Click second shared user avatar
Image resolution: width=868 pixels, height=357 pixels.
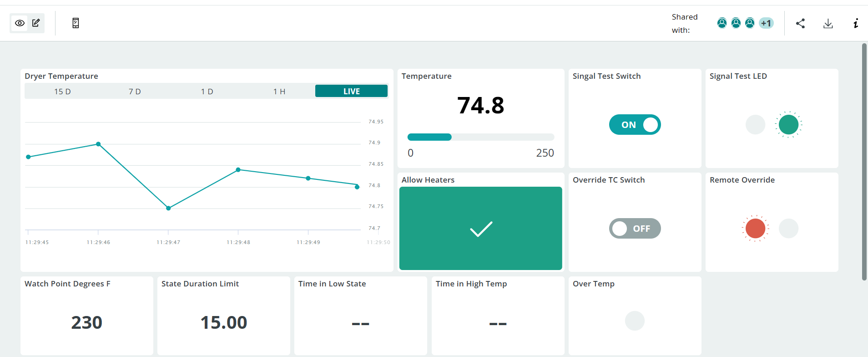(736, 23)
